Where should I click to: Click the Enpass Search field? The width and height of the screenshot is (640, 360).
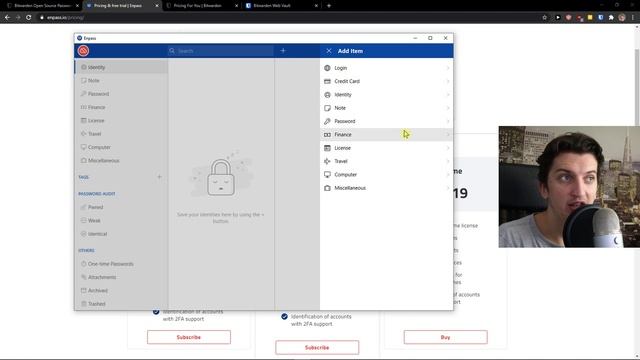coord(220,51)
